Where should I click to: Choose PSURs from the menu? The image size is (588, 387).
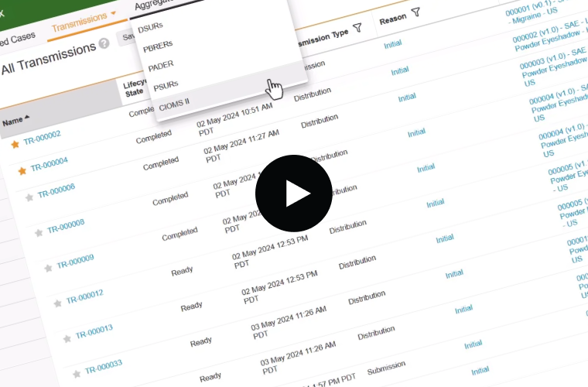(x=166, y=87)
